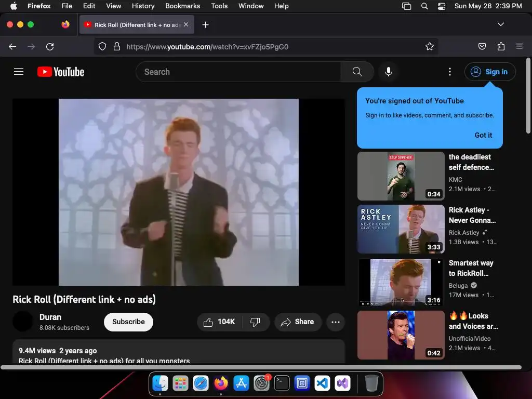This screenshot has height=399, width=532.
Task: Open Firefox extensions puzzle icon
Action: coord(501,46)
